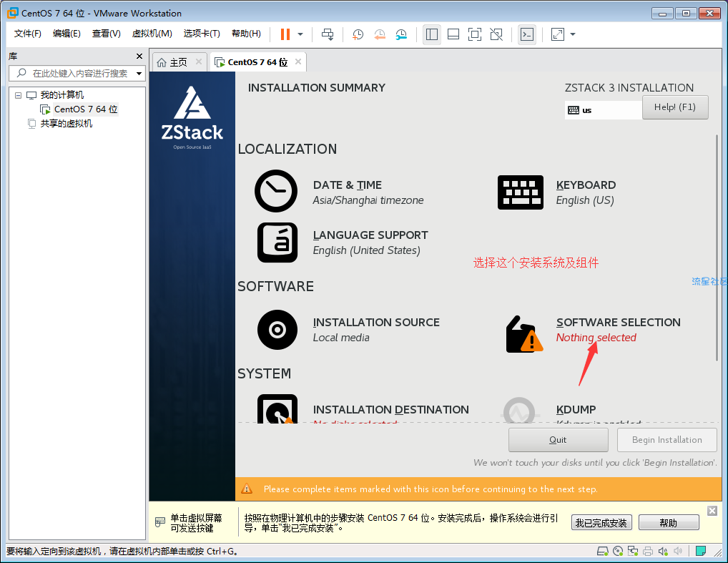Open the library search options dropdown arrow
The image size is (728, 563).
tap(139, 74)
